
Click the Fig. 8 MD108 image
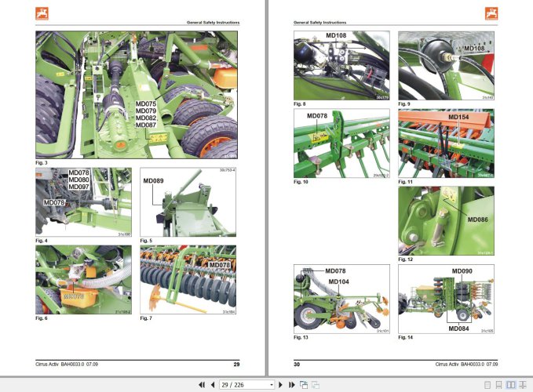point(341,66)
